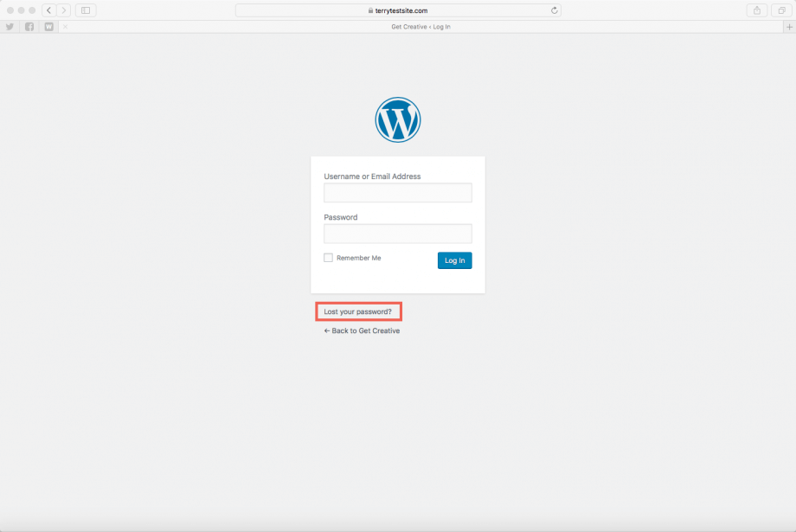Click the terrytestsite.com address bar
The image size is (796, 532).
[x=398, y=10]
